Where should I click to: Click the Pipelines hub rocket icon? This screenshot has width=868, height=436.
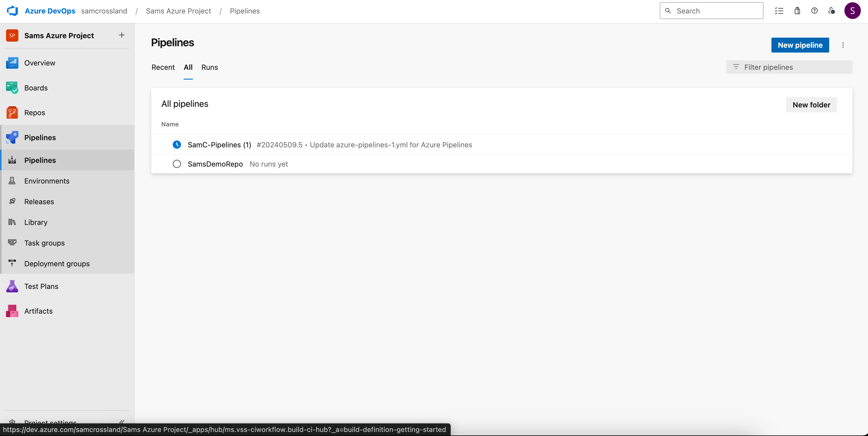pyautogui.click(x=12, y=137)
